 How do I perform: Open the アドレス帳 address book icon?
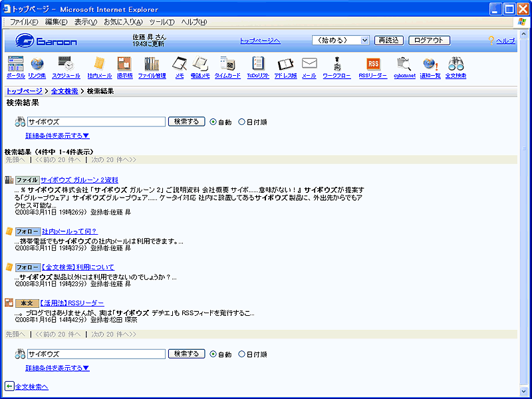pyautogui.click(x=285, y=64)
